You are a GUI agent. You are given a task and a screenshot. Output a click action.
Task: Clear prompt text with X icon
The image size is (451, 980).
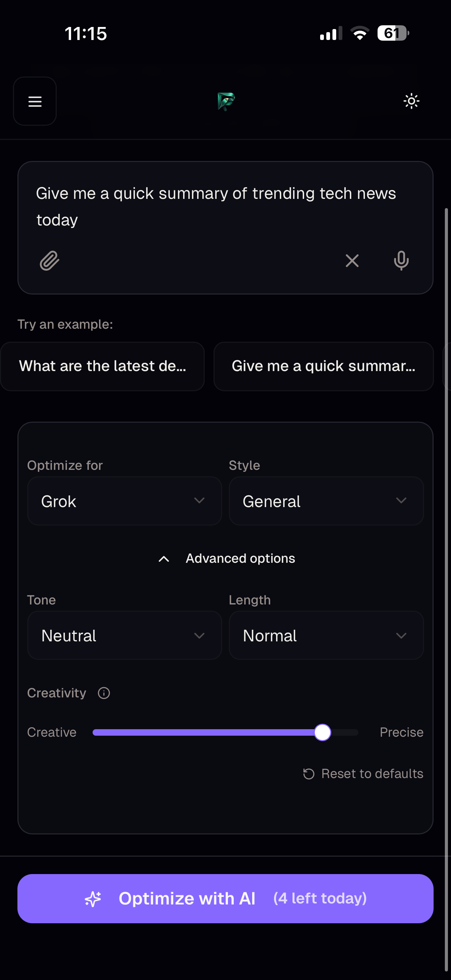pos(352,261)
